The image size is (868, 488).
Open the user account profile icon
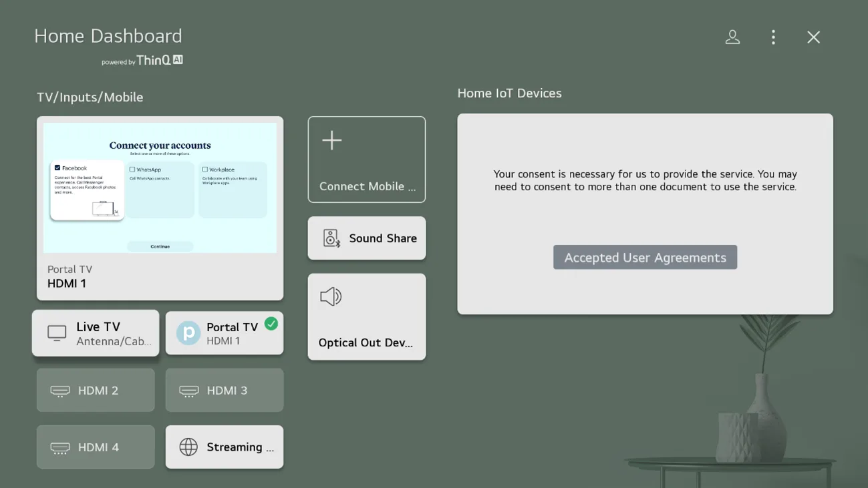pos(732,37)
